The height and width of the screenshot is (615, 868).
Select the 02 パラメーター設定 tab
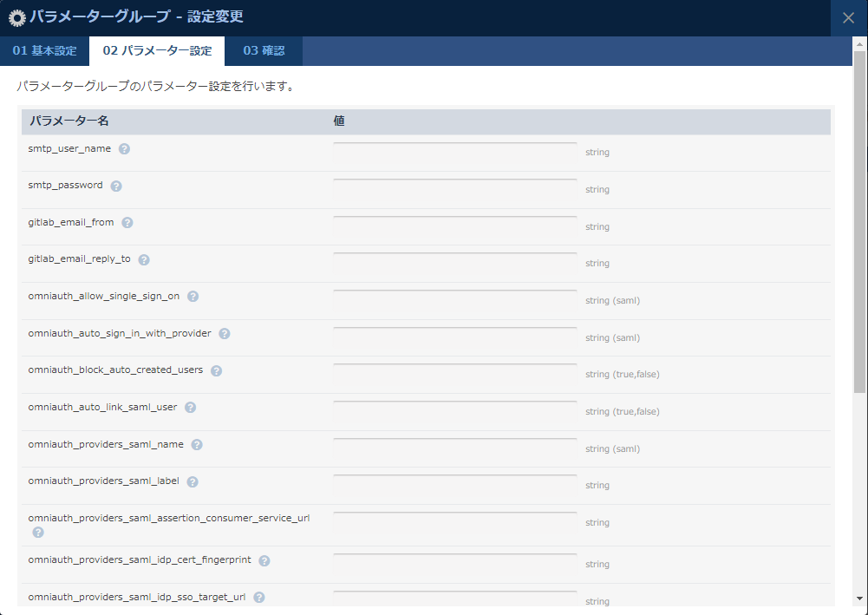tap(157, 51)
